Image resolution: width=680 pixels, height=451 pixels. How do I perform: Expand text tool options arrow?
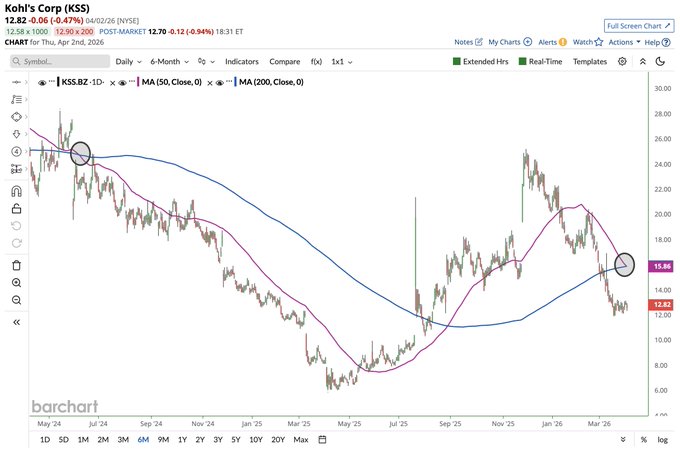pos(26,99)
